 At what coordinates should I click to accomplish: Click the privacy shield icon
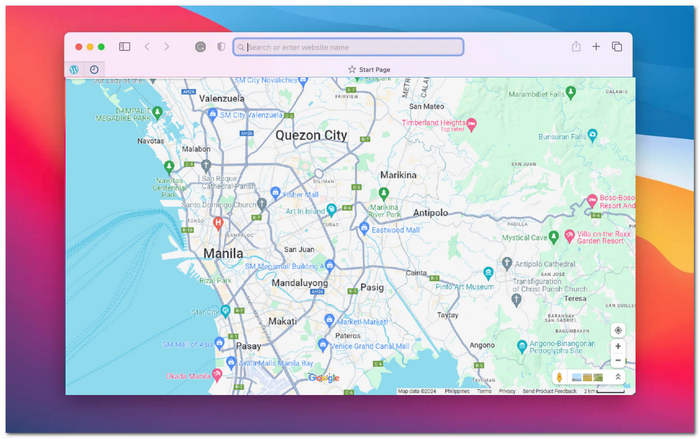[221, 46]
